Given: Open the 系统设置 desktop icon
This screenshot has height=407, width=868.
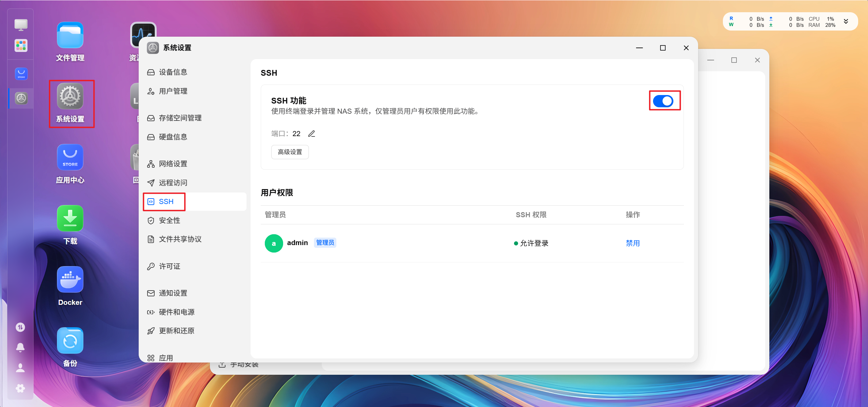Looking at the screenshot, I should (70, 96).
